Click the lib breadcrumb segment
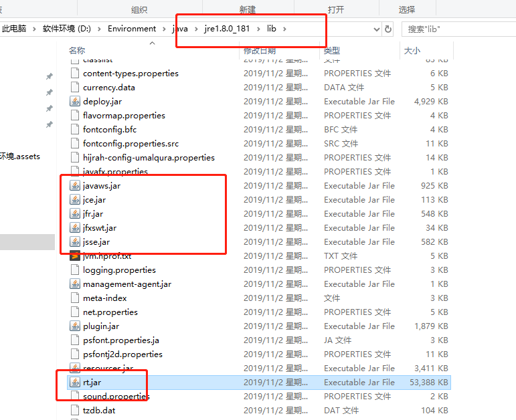This screenshot has width=516, height=420. point(272,29)
